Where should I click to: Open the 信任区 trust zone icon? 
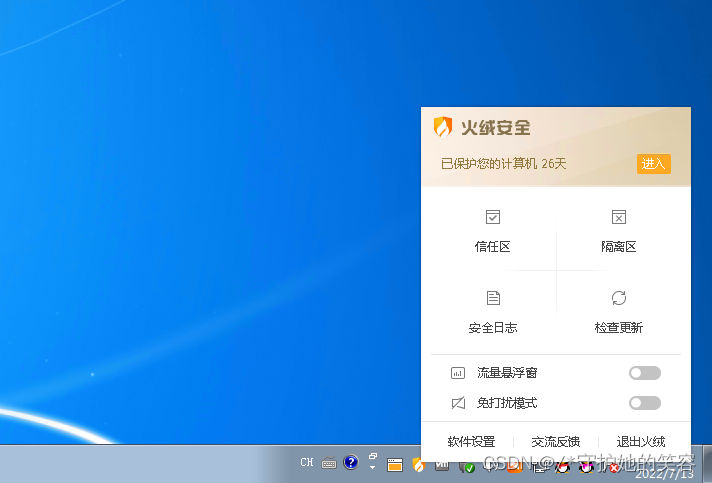493,217
